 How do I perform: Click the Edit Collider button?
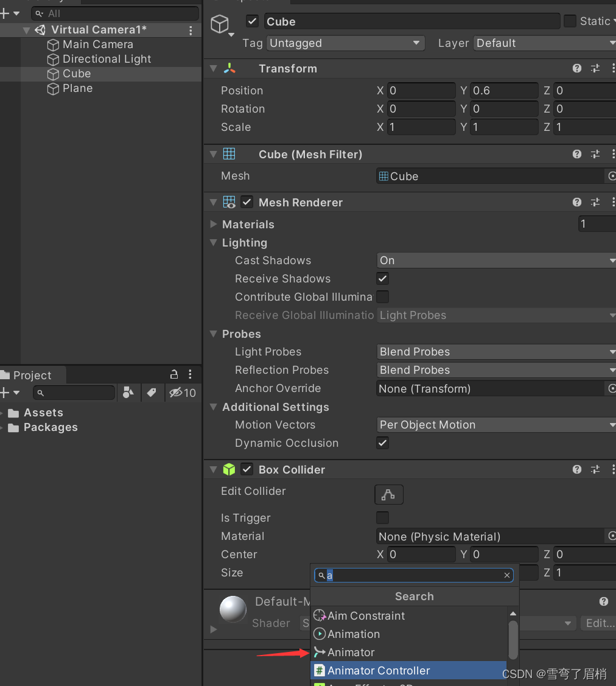coord(388,494)
